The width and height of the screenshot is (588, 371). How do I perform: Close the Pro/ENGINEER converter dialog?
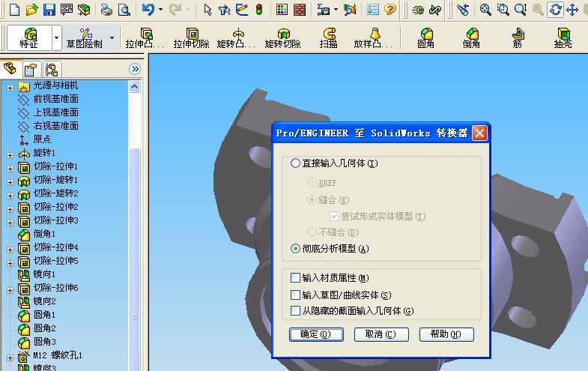[x=479, y=133]
